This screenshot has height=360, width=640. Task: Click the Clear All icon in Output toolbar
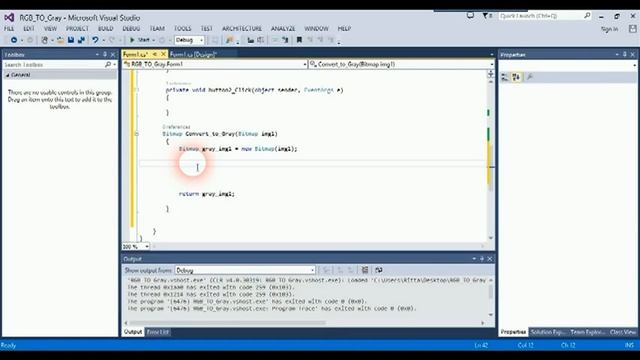[365, 270]
